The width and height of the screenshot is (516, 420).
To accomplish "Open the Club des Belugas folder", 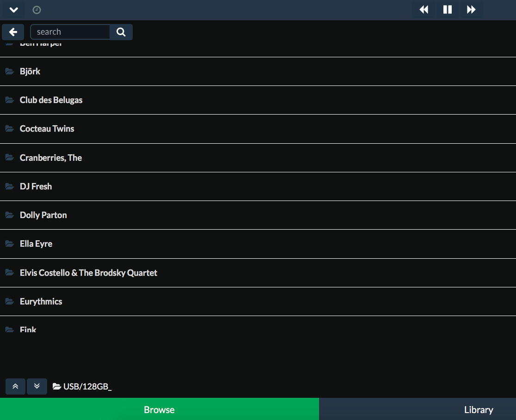I will 258,100.
